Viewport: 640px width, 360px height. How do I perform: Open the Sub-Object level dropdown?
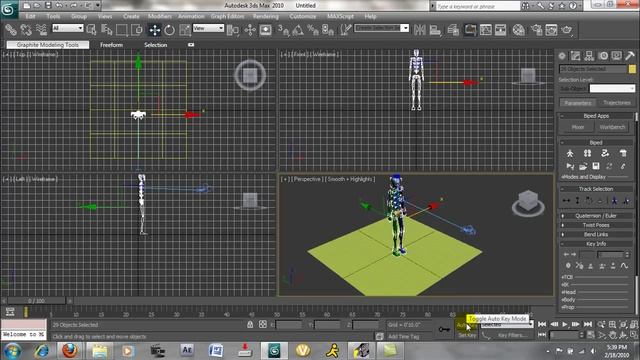click(612, 88)
